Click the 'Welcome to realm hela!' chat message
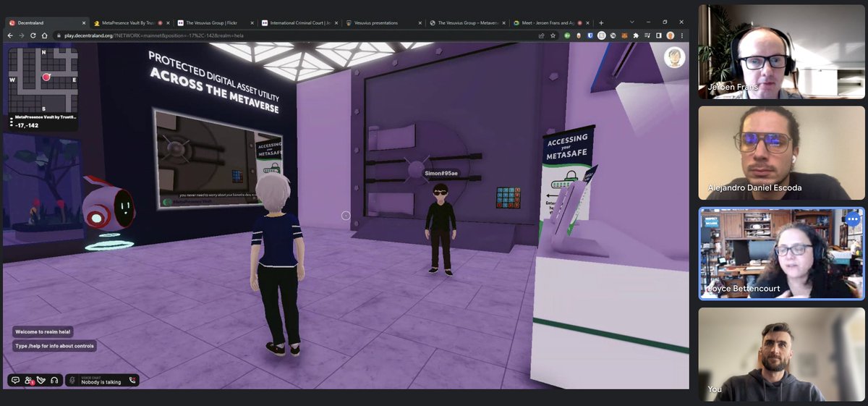The image size is (868, 406). point(43,332)
